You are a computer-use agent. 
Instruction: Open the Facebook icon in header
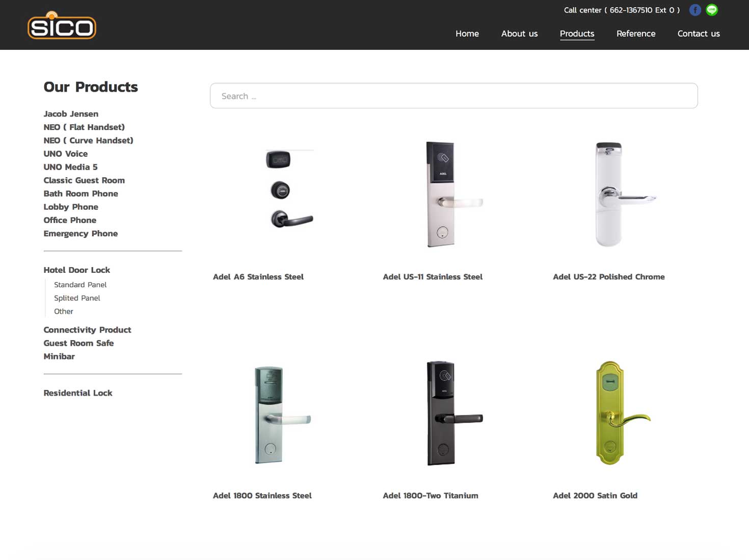point(695,10)
